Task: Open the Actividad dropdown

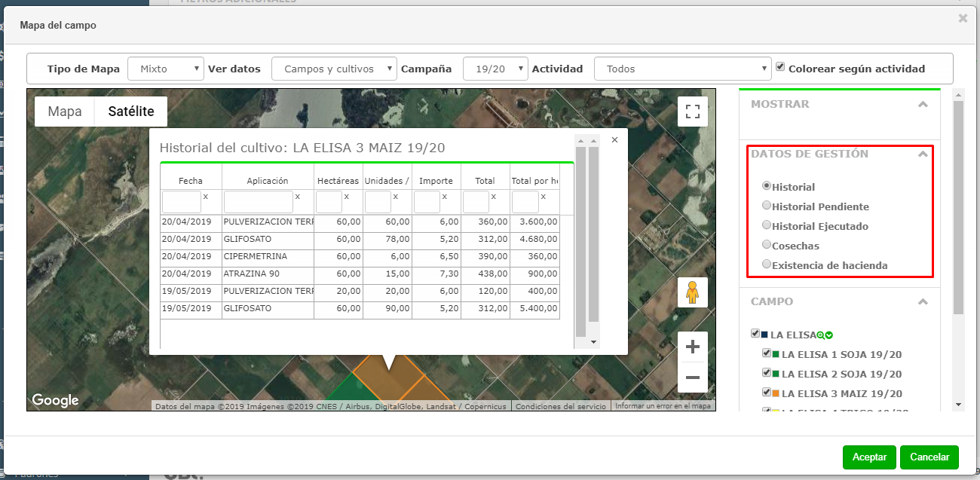Action: [x=683, y=69]
